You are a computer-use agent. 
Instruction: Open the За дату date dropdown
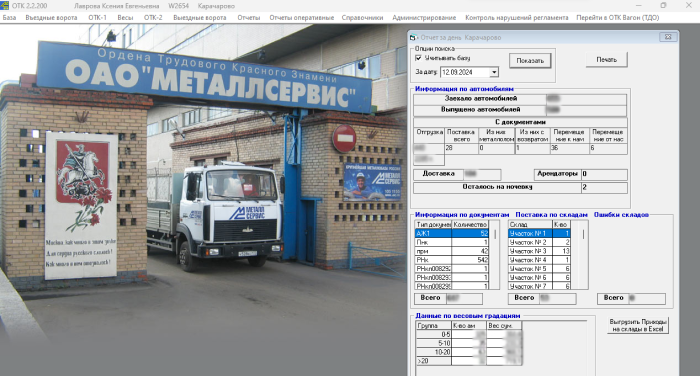(x=494, y=72)
